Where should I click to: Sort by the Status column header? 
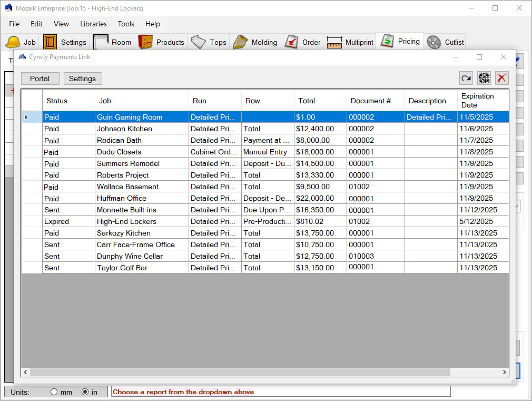pyautogui.click(x=57, y=101)
